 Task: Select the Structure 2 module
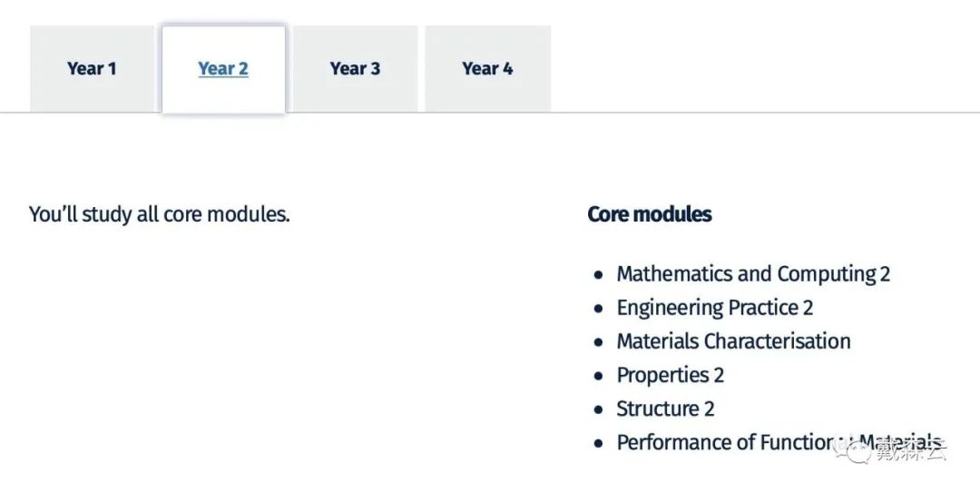tap(665, 409)
